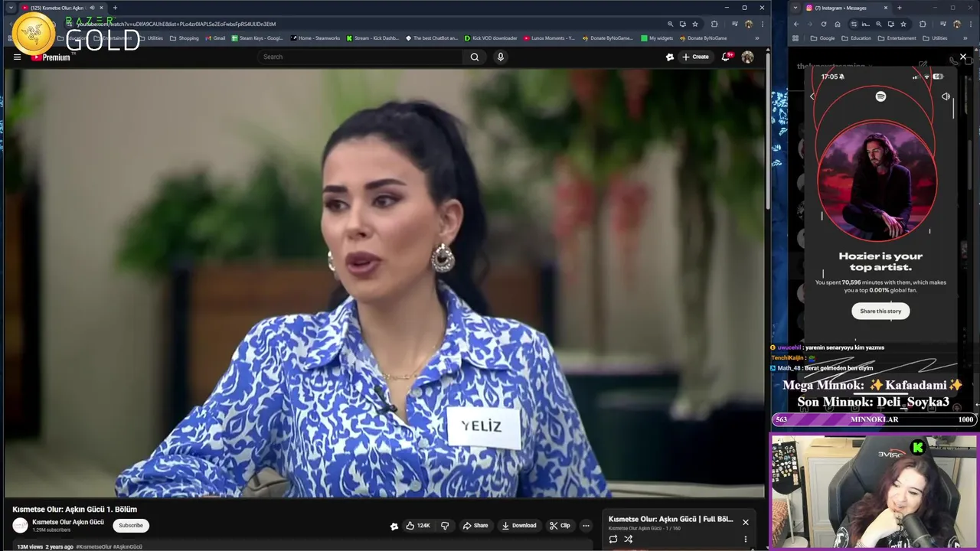Screen dimensions: 980x551
Task: Expand the bookmarks overflow chevron in YouTube window
Action: pyautogui.click(x=758, y=38)
